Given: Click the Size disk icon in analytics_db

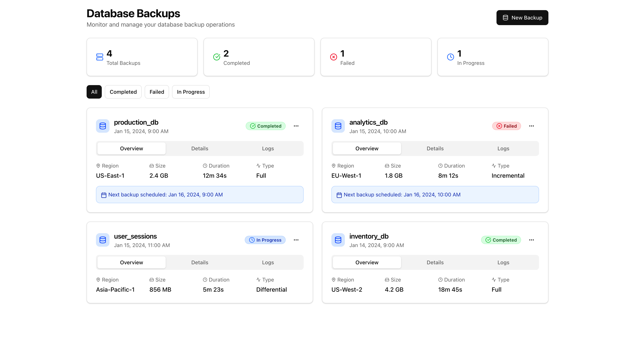Looking at the screenshot, I should (x=387, y=166).
